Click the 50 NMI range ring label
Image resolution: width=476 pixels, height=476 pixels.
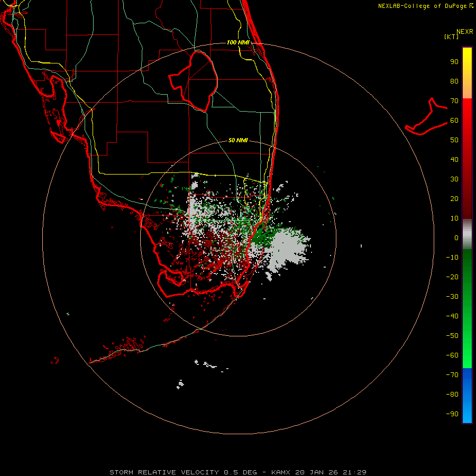click(238, 140)
